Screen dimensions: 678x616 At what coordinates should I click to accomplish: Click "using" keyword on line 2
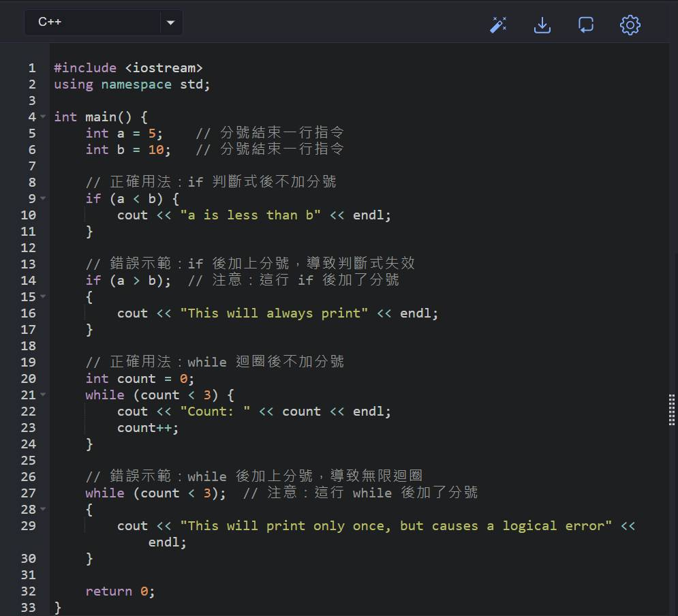pyautogui.click(x=74, y=84)
